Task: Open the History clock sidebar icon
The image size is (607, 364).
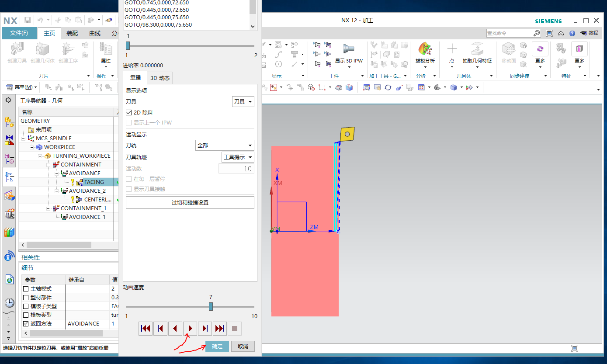Action: (9, 303)
